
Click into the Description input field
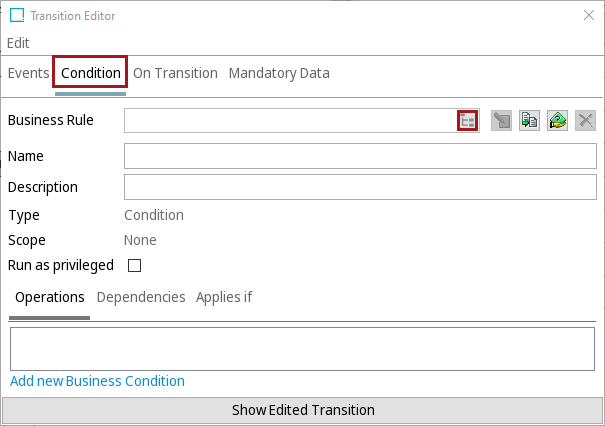(360, 187)
